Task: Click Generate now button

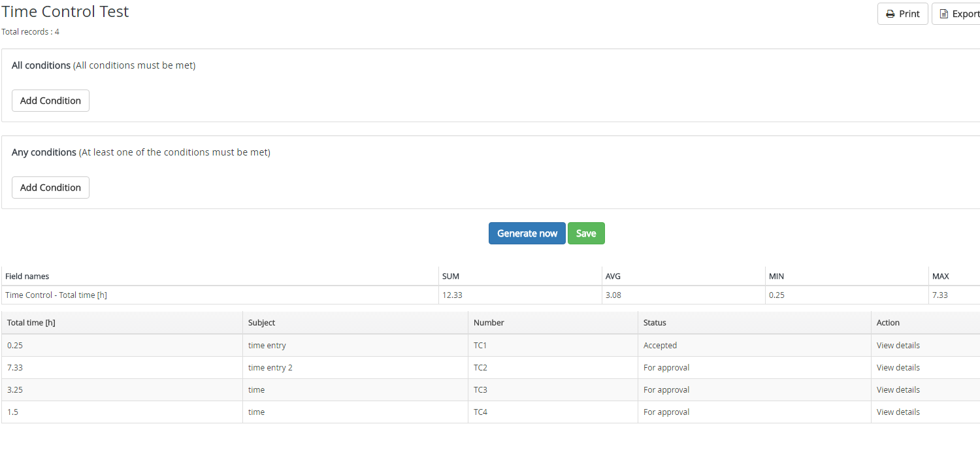Action: [x=527, y=233]
